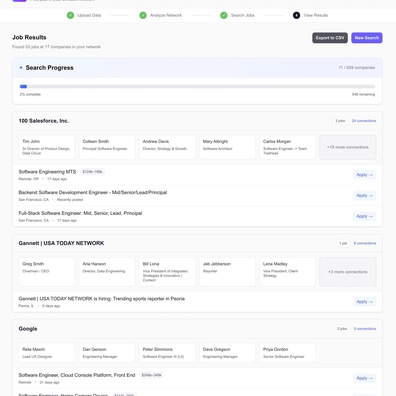
Task: Click the Analyze Network step checkmark icon
Action: point(143,15)
